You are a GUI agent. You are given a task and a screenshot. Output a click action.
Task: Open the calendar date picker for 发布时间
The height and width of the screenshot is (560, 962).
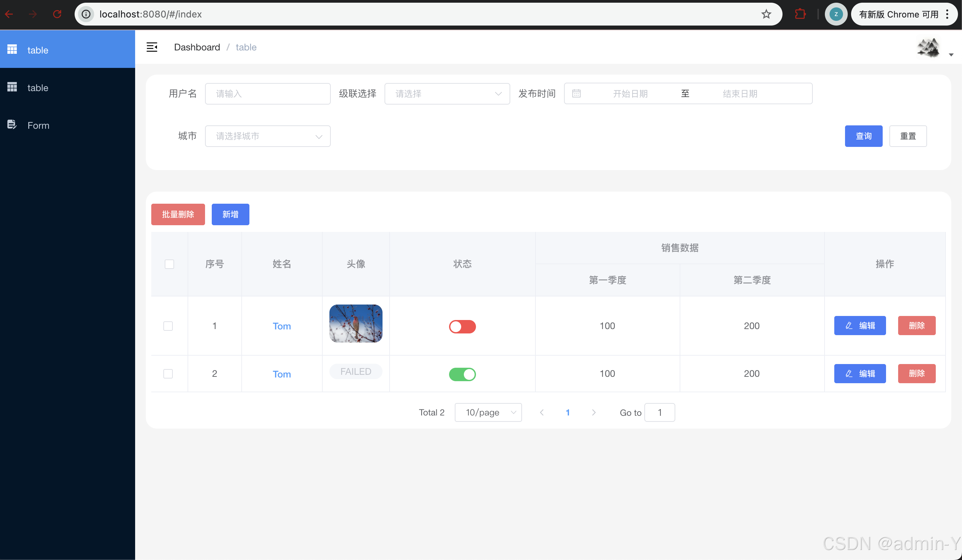576,93
